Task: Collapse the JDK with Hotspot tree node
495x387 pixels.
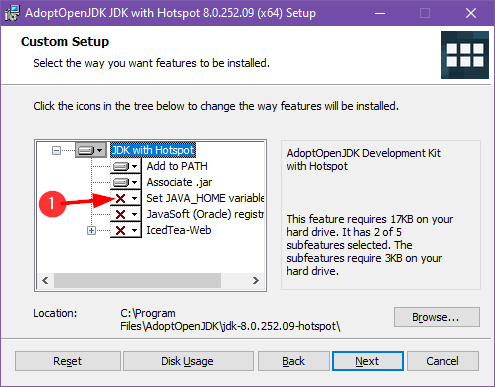Action: pos(56,151)
